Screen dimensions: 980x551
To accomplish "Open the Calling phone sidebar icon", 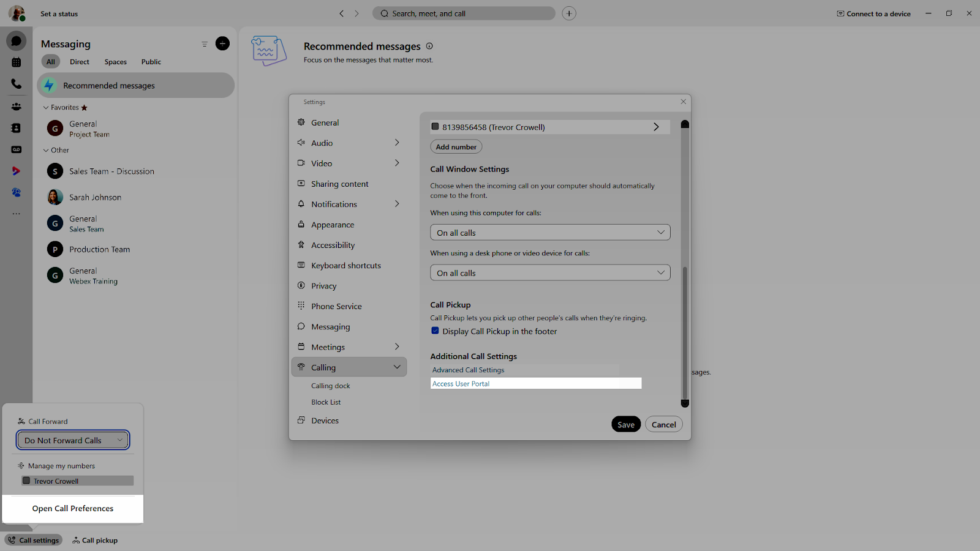I will tap(17, 84).
